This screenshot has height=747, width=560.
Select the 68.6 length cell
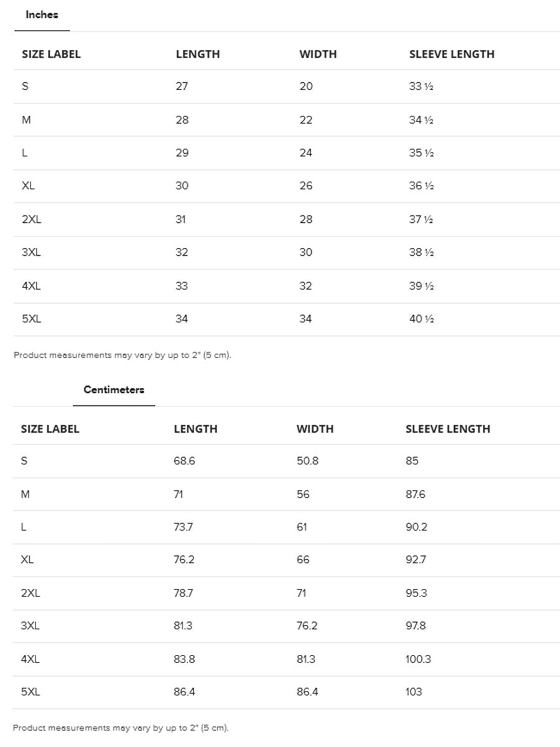click(184, 461)
